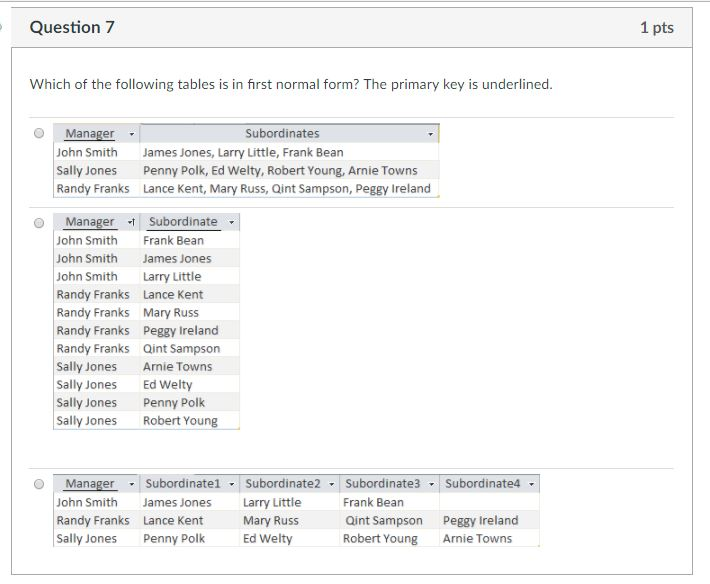Open the Subordinate3 column dropdown arrow
710x584 pixels.
tap(432, 484)
